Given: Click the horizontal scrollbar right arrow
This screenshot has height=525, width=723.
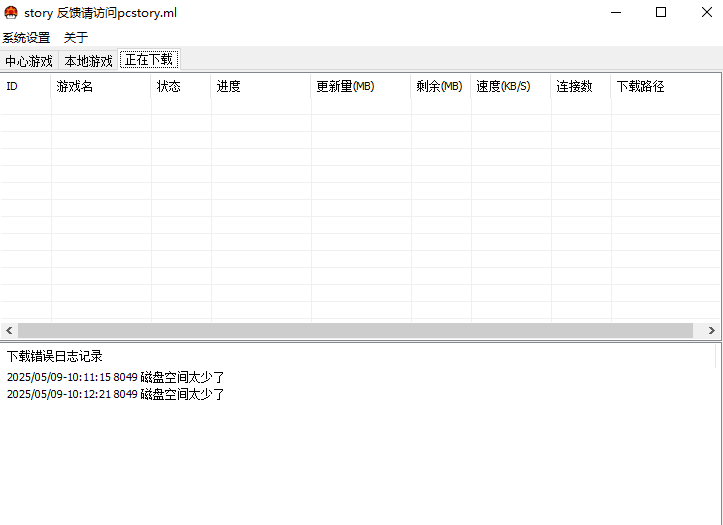Looking at the screenshot, I should [x=711, y=330].
